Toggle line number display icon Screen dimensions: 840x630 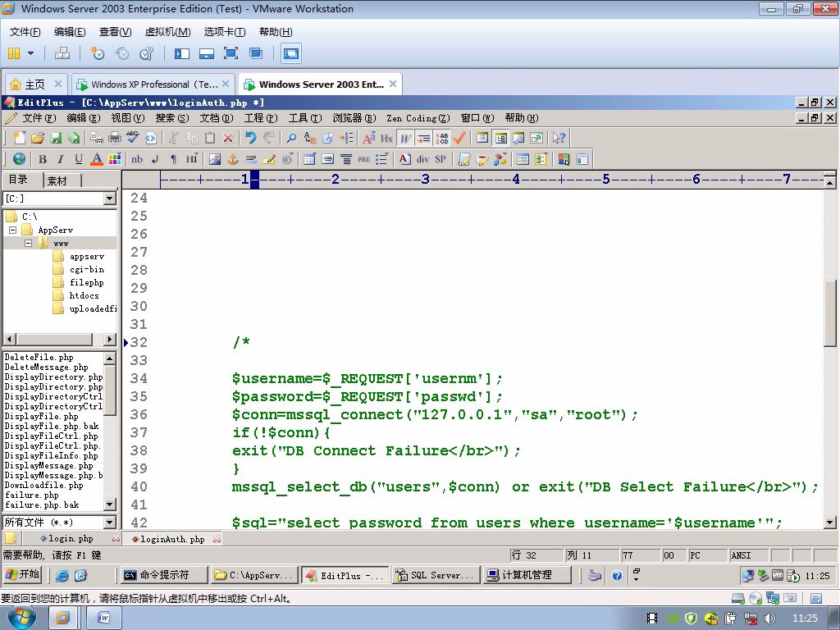click(x=442, y=138)
